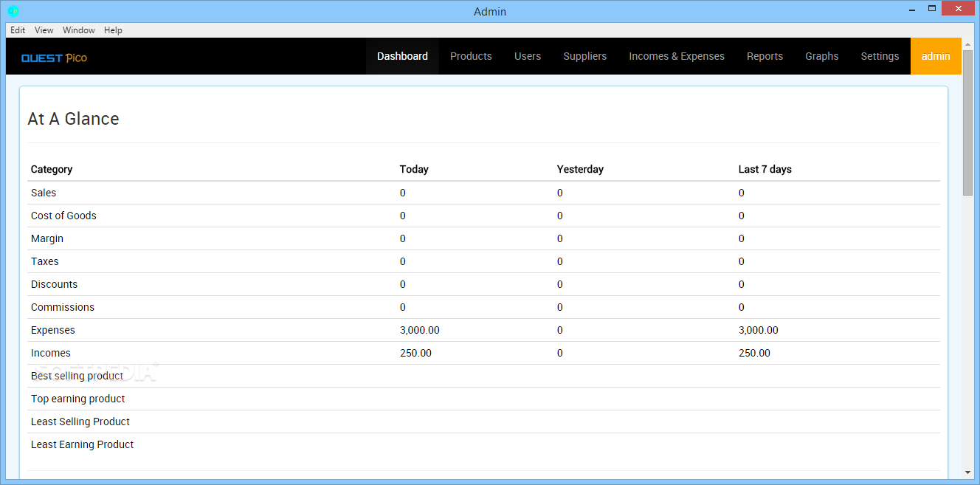This screenshot has width=980, height=485.
Task: Open the Help menu
Action: pyautogui.click(x=113, y=30)
